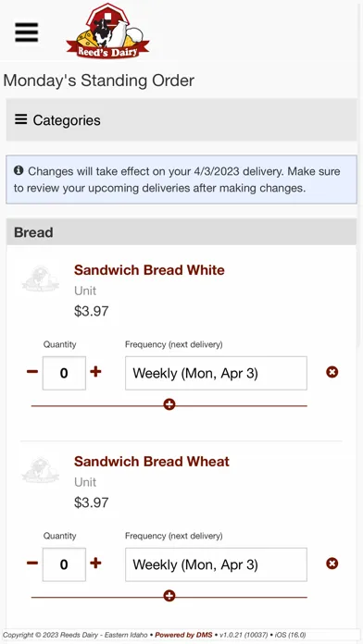Open the hamburger navigation menu
The height and width of the screenshot is (644, 363).
coord(27,32)
